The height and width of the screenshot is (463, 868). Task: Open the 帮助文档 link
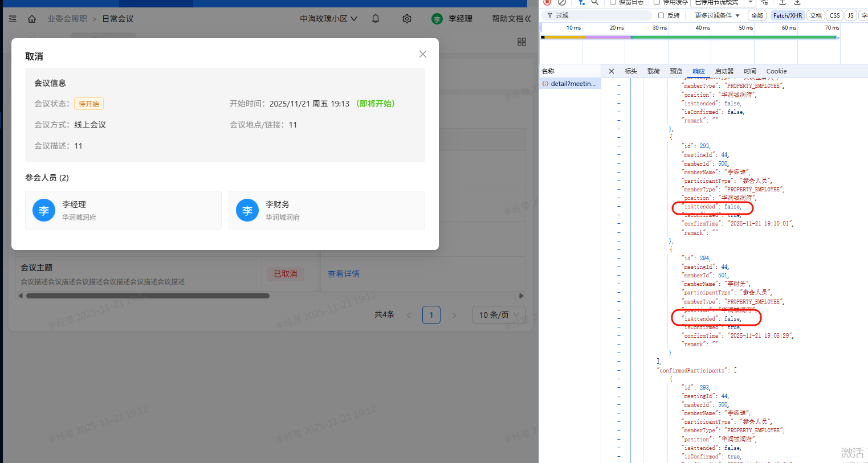pyautogui.click(x=507, y=19)
